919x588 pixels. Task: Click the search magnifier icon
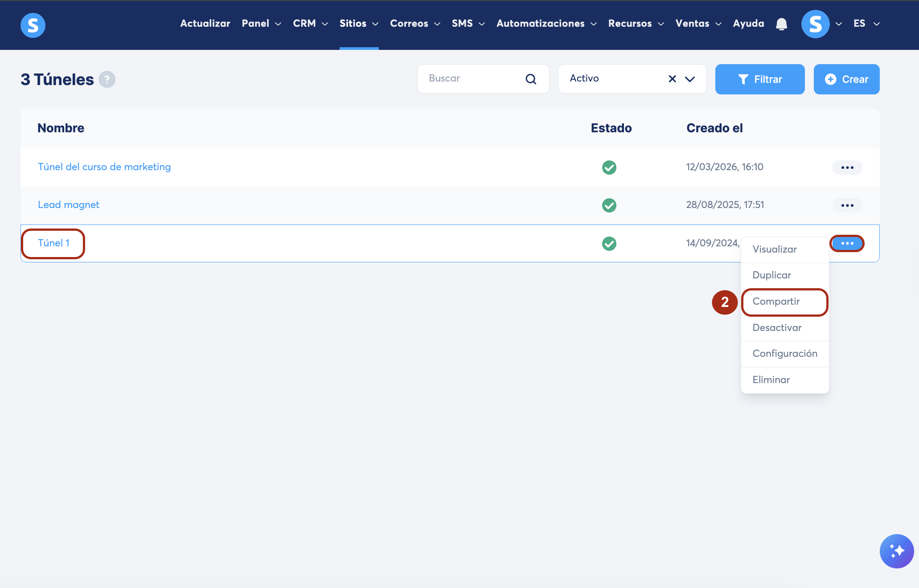[530, 79]
